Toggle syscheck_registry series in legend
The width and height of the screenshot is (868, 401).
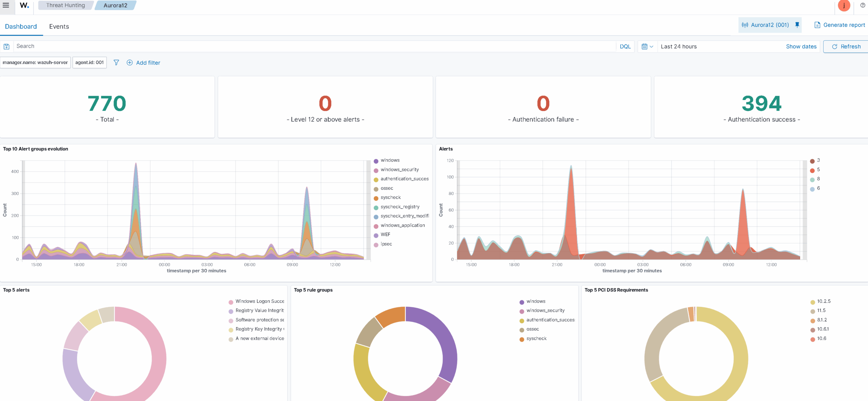(400, 207)
